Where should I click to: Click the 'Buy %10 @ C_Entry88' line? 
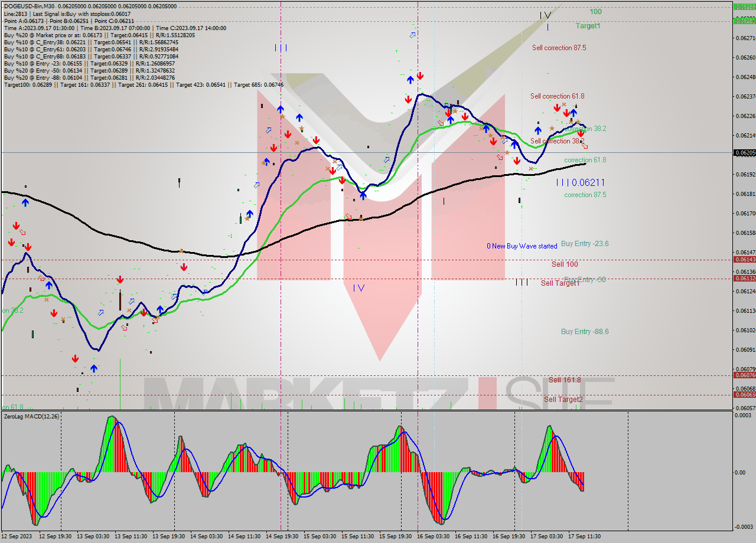pos(91,56)
